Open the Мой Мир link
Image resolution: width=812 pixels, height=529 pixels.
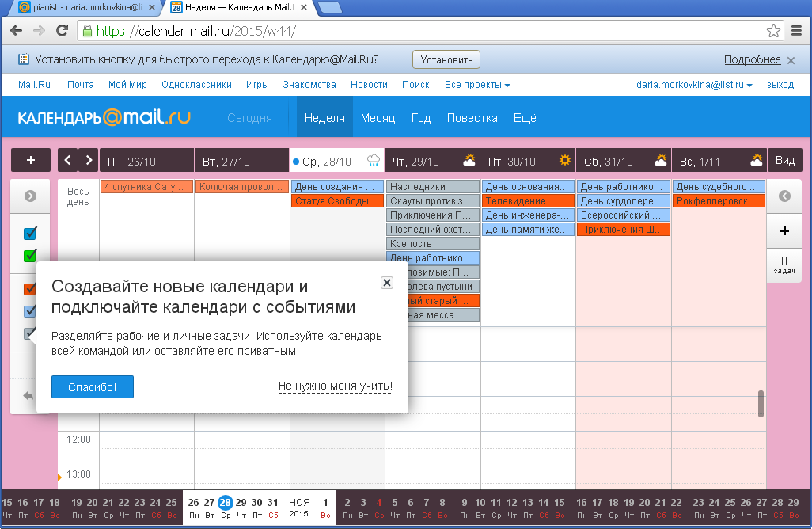click(128, 85)
